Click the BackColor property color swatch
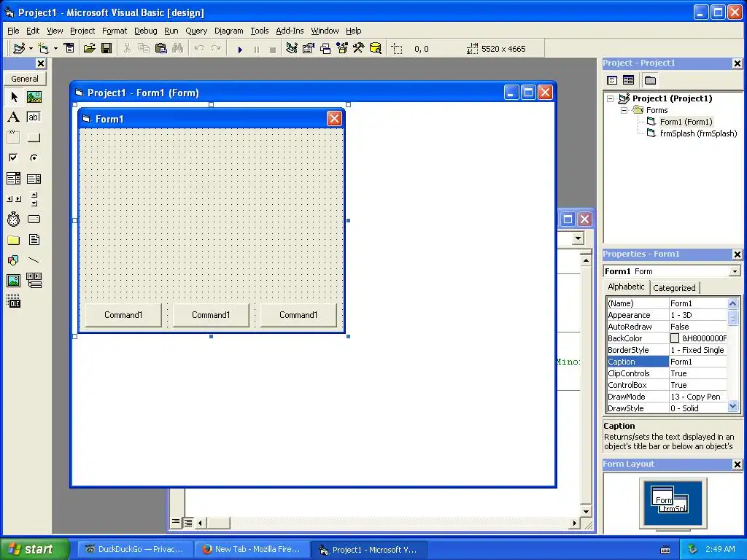747x560 pixels. (675, 338)
